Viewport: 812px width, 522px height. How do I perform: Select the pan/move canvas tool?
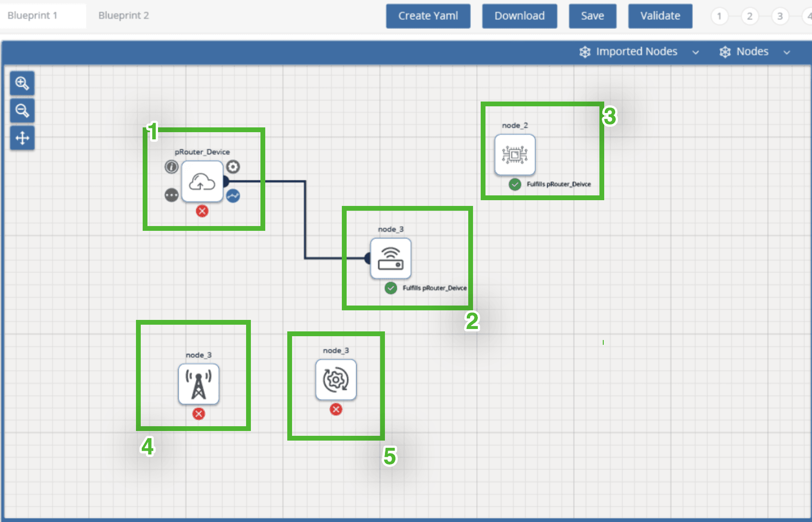coord(22,138)
